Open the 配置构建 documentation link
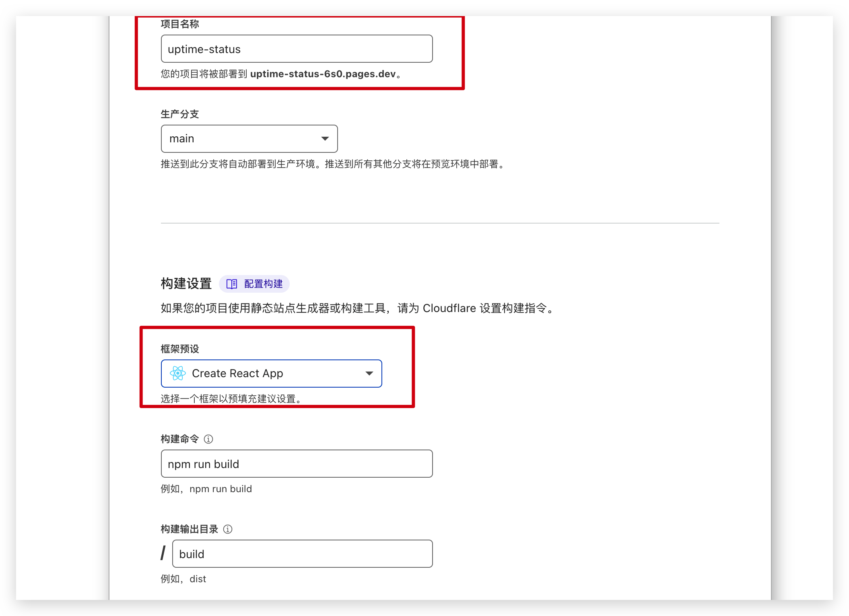The image size is (849, 616). coord(263,284)
